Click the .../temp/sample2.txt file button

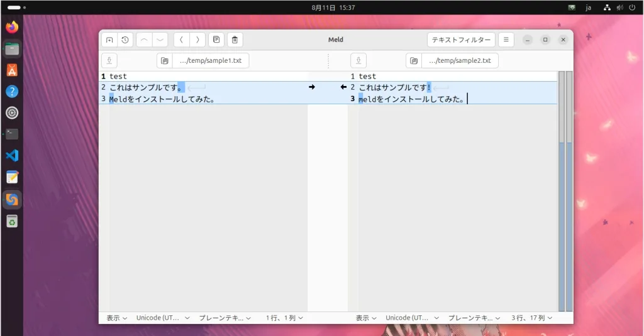pyautogui.click(x=460, y=61)
